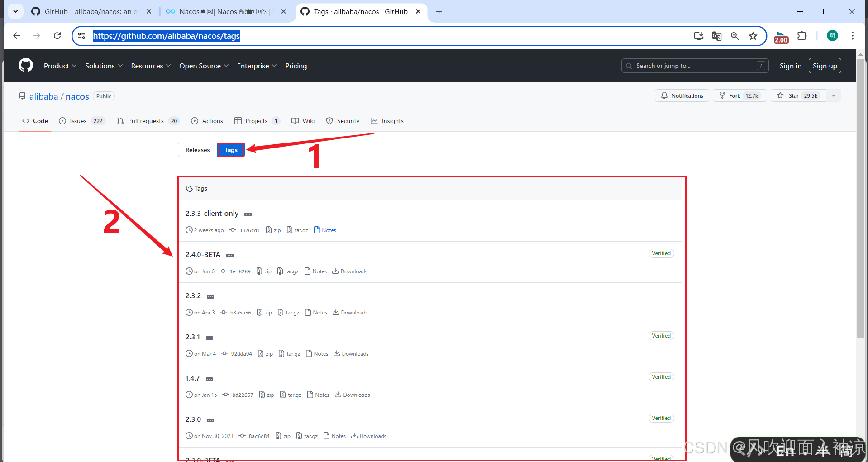Switch to the Issues tab

click(82, 121)
